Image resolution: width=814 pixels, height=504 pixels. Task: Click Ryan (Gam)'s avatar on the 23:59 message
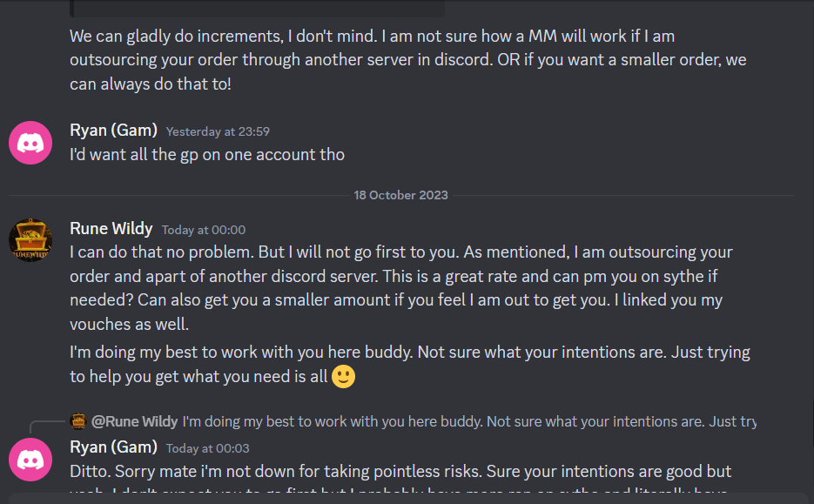[30, 143]
